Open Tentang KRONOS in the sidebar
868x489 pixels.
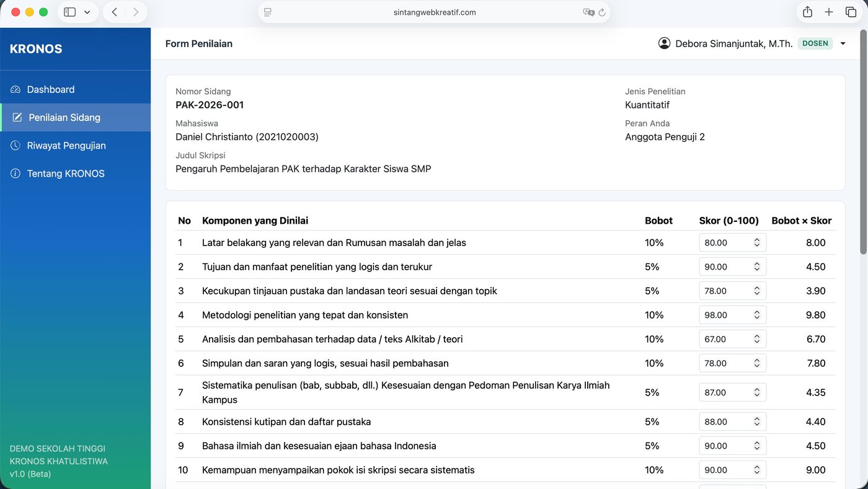[75, 174]
